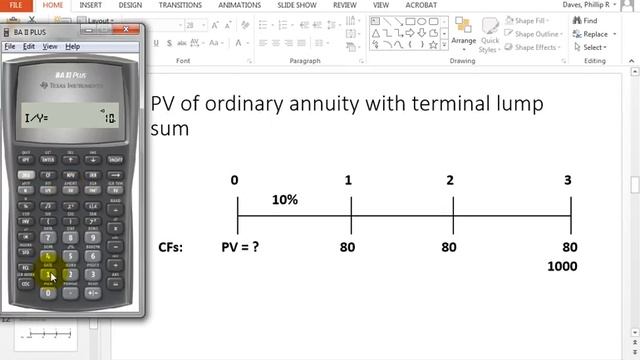The height and width of the screenshot is (360, 640).
Task: Open Shape Effects dropdown
Action: [x=532, y=47]
